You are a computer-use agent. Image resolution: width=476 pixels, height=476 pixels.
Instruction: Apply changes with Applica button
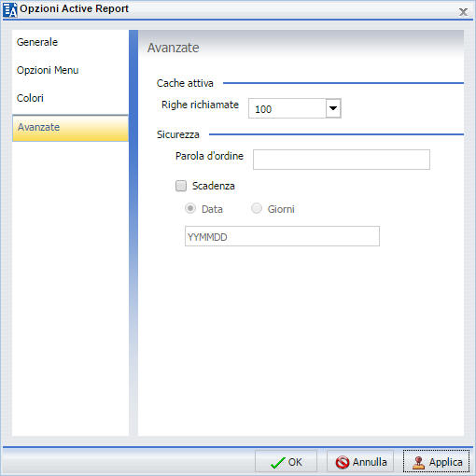[436, 462]
